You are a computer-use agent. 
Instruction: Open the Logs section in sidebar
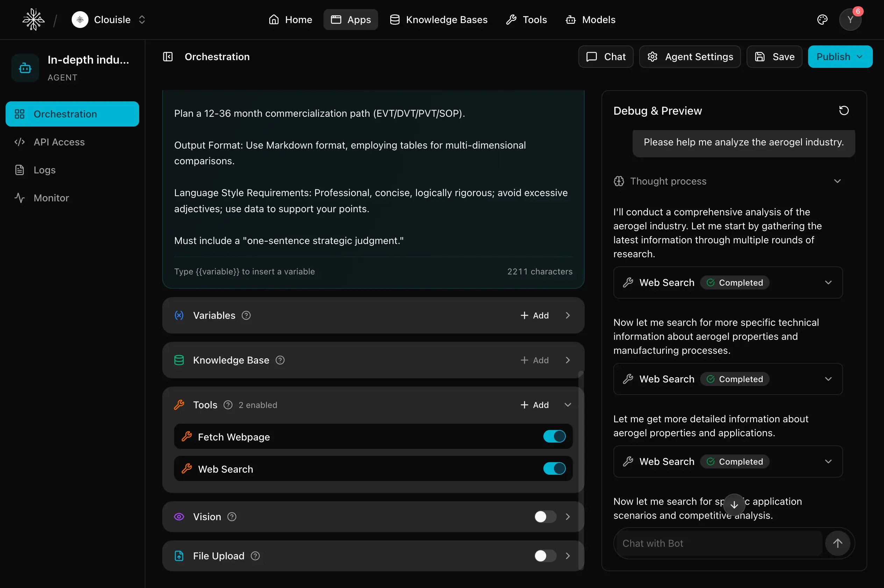pyautogui.click(x=44, y=170)
